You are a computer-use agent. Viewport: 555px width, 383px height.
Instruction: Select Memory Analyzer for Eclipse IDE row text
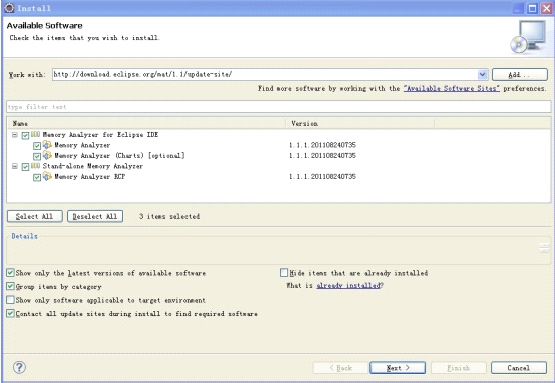click(x=101, y=135)
